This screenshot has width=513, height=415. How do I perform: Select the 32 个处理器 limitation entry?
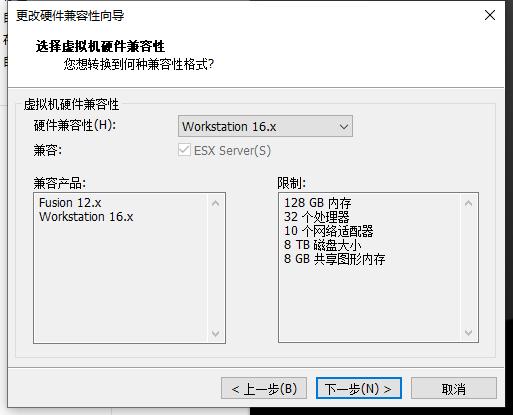[x=316, y=217]
